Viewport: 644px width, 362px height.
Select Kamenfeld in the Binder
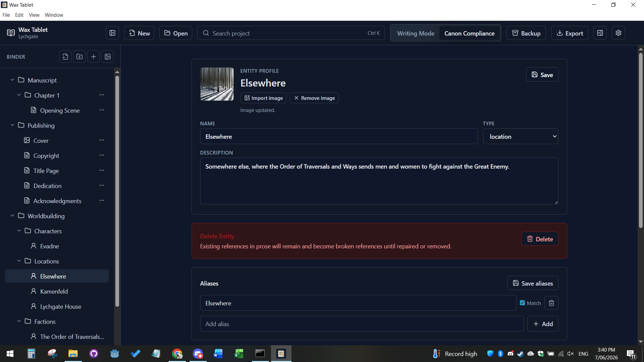coord(57,291)
